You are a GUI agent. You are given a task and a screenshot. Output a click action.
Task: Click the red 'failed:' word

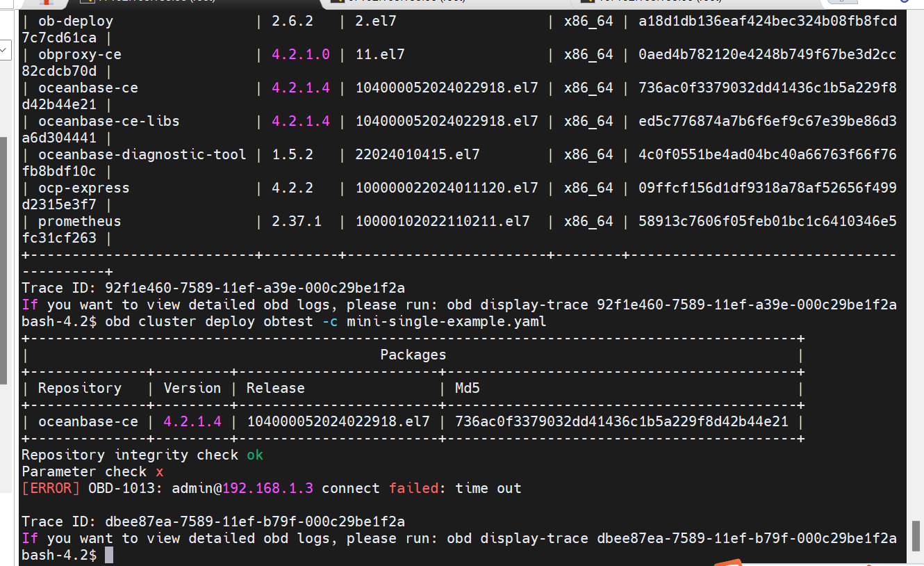(417, 488)
